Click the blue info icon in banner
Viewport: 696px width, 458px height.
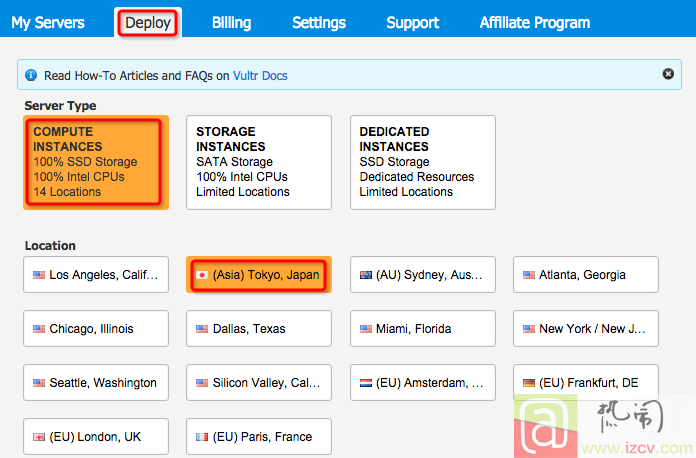[31, 75]
